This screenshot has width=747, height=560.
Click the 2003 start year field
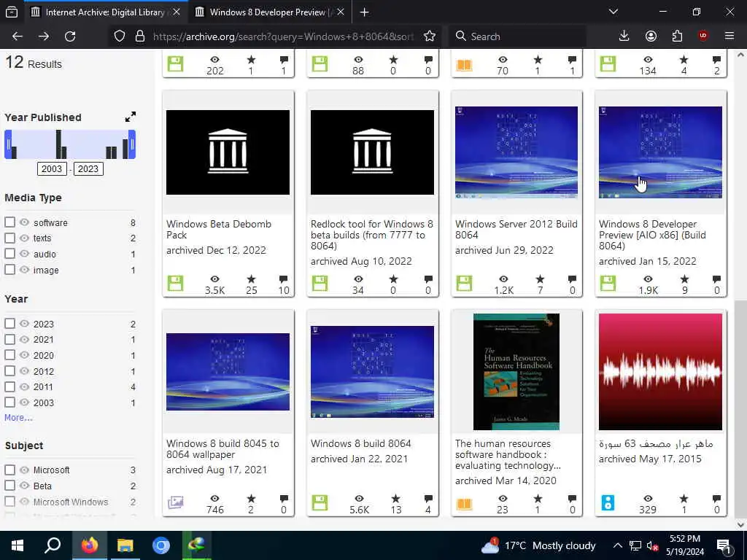coord(52,168)
